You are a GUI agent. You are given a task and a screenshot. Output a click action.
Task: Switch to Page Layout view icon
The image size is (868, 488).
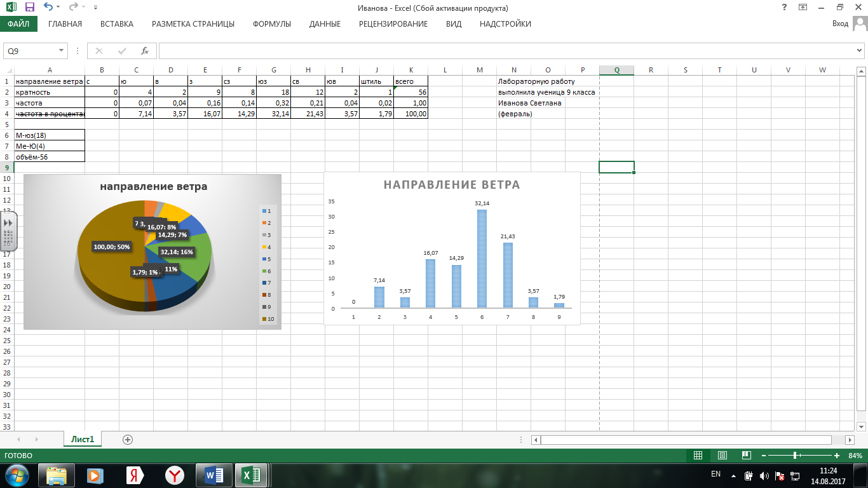point(722,456)
